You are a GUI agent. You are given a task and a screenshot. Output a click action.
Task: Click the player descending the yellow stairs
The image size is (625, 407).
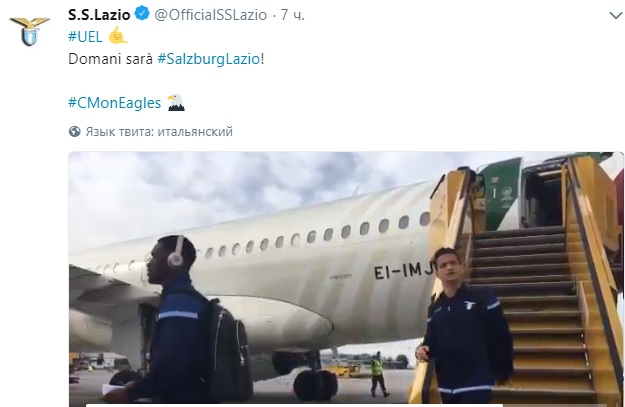(464, 325)
